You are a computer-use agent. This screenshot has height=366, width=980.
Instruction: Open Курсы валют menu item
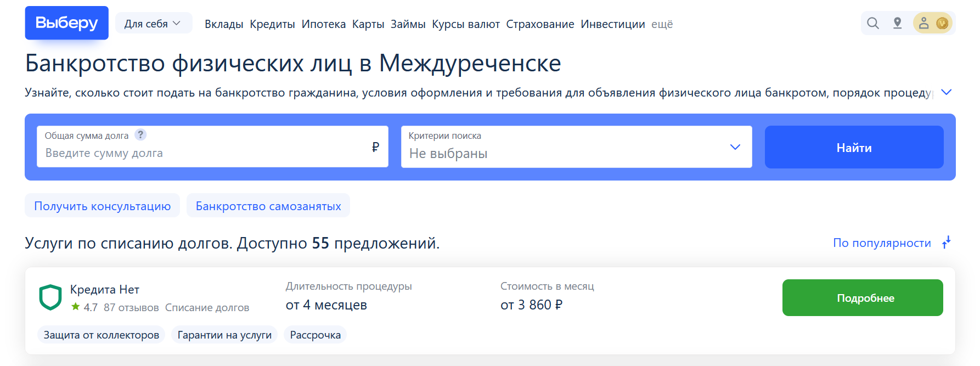[x=466, y=24]
